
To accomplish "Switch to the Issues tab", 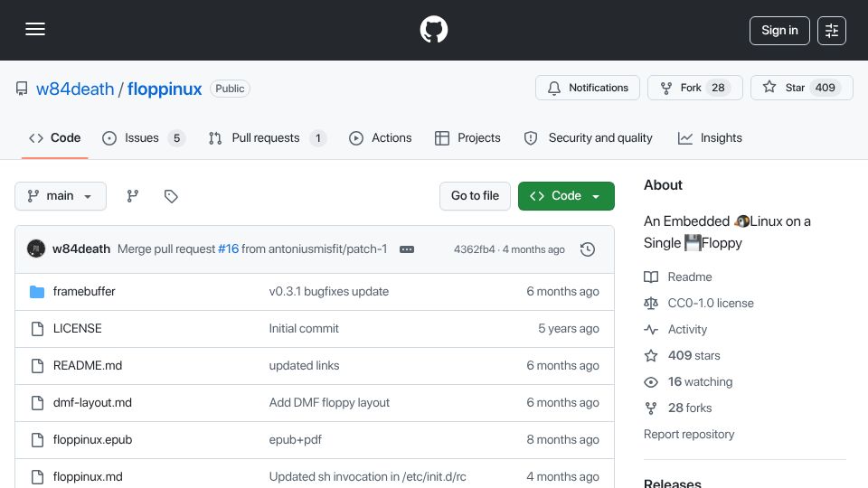I will [x=144, y=137].
